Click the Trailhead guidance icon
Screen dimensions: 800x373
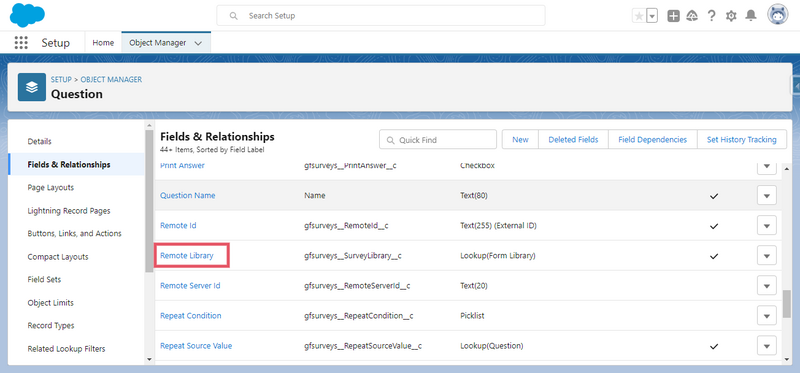pyautogui.click(x=692, y=16)
